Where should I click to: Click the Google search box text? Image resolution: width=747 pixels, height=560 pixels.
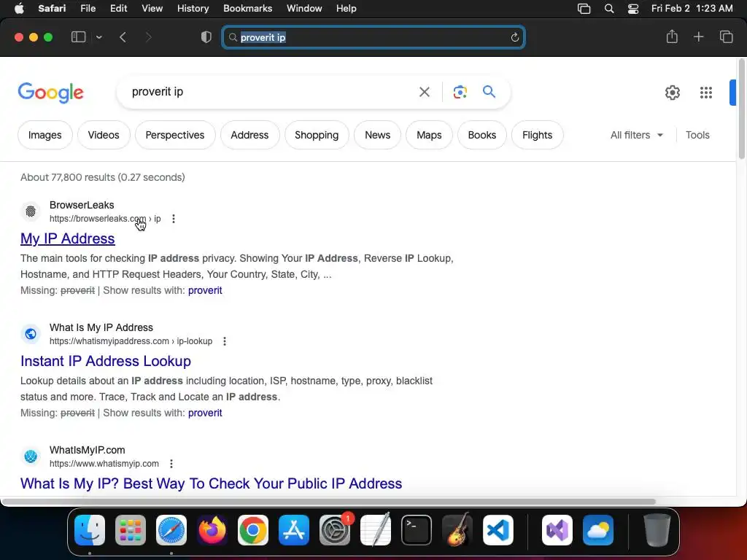tap(158, 91)
